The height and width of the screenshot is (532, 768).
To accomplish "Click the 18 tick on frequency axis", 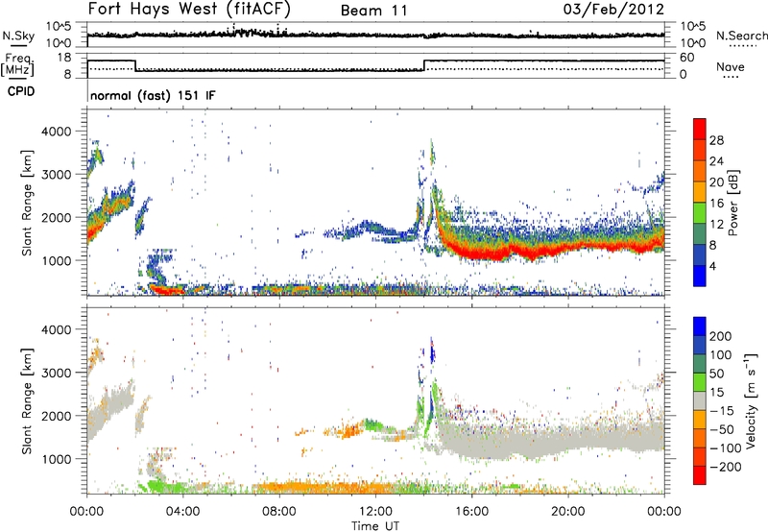I will [65, 58].
